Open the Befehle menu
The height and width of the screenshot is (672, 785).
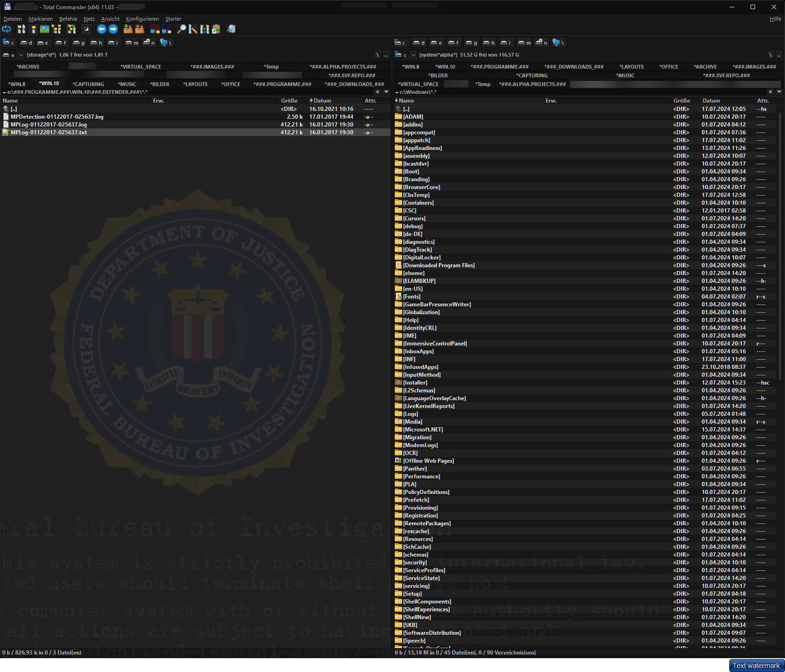68,19
